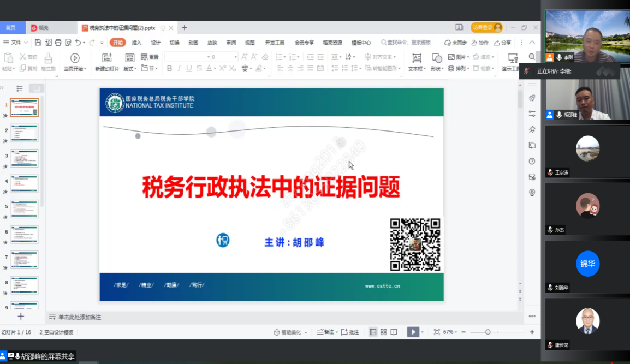Viewport: 630px width, 364px height.
Task: Open the 插入 ribbon tab
Action: point(136,43)
